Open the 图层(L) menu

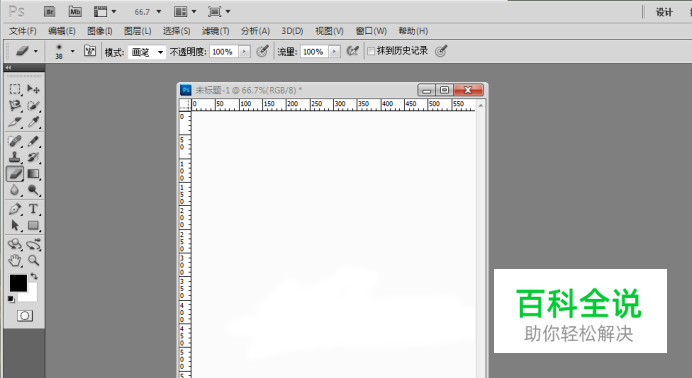tap(137, 31)
